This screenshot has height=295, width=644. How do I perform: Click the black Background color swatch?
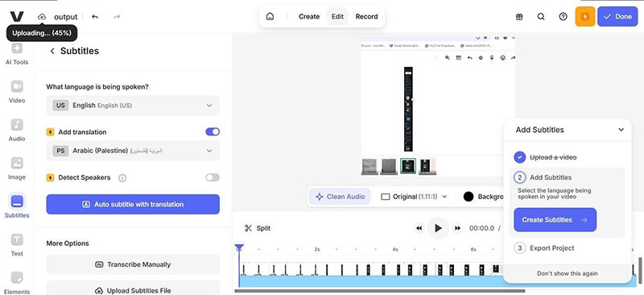469,197
